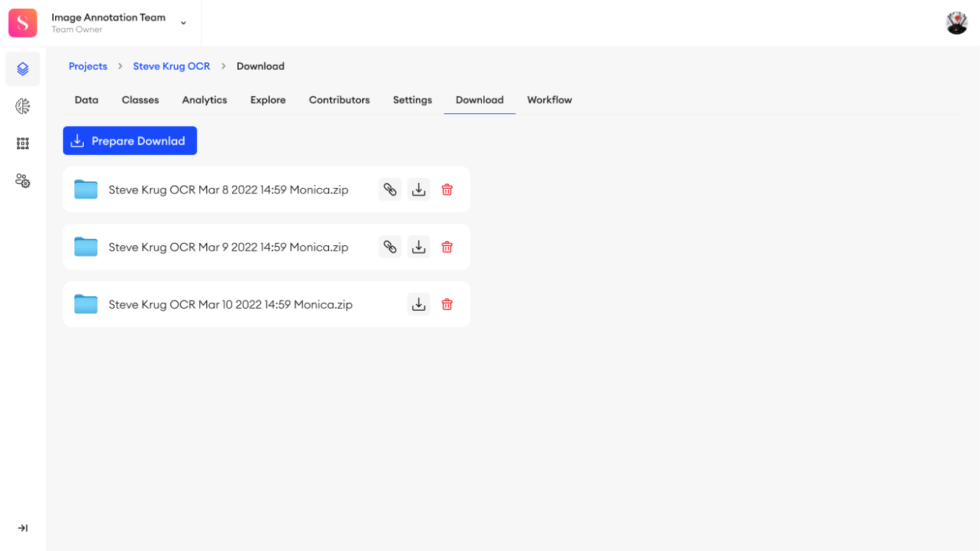Select the Download tab
Screen dimensions: 980x551
(x=480, y=100)
